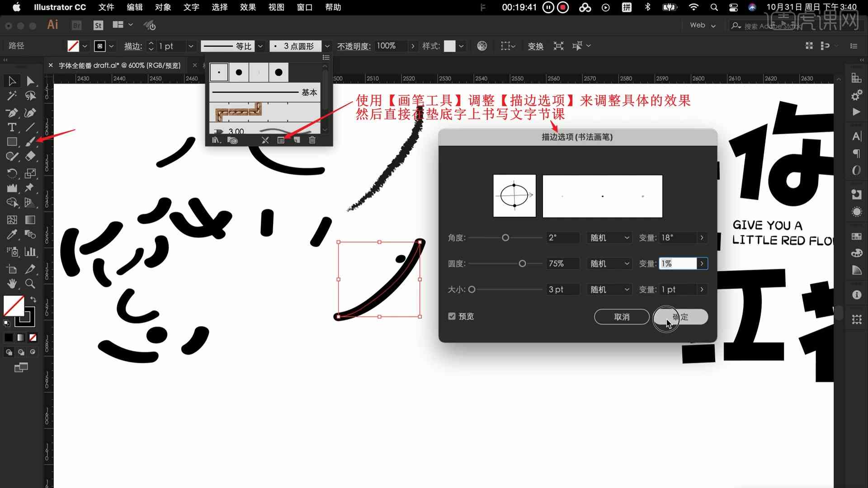Drag the 圆度 percentage slider
Image resolution: width=868 pixels, height=488 pixels.
[x=522, y=263]
